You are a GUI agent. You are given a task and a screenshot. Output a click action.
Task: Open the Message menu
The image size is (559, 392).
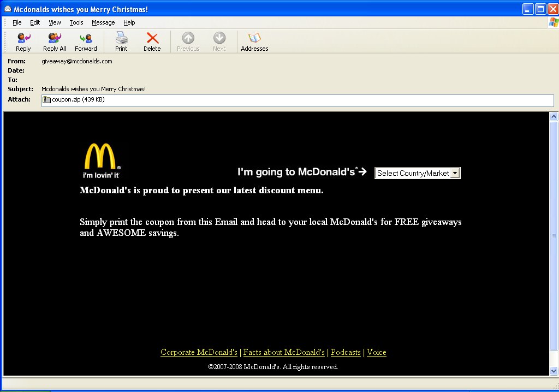103,22
